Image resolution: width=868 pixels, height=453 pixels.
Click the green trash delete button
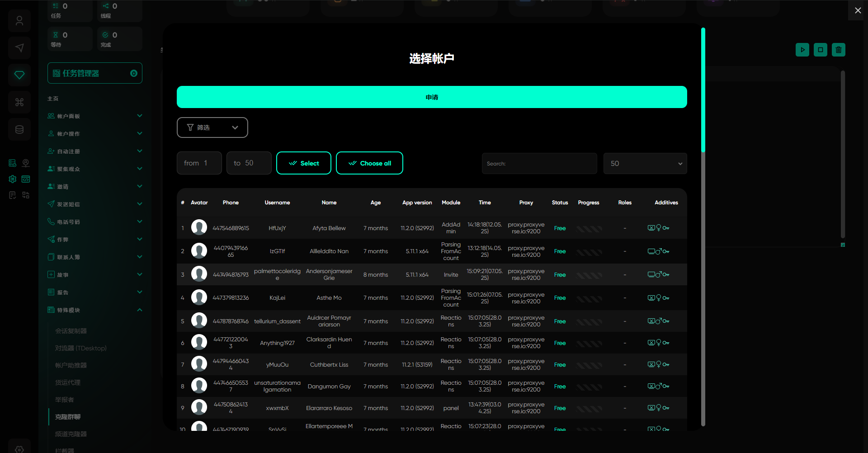click(838, 50)
